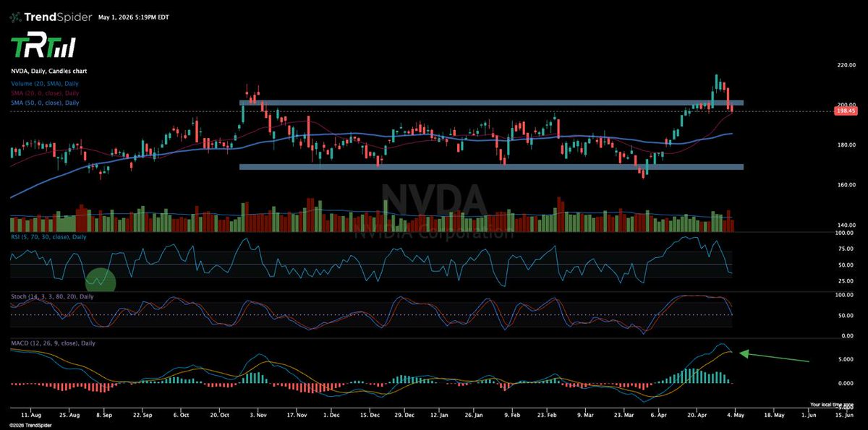Select the SMA (20, 0, close) legend entry
This screenshot has height=430, width=868.
click(45, 93)
